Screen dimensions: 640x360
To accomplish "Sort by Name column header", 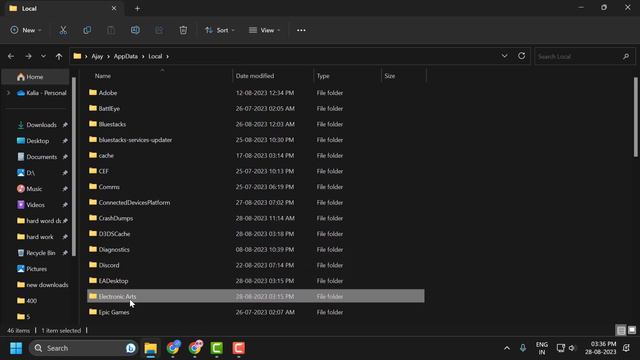I will tap(159, 76).
